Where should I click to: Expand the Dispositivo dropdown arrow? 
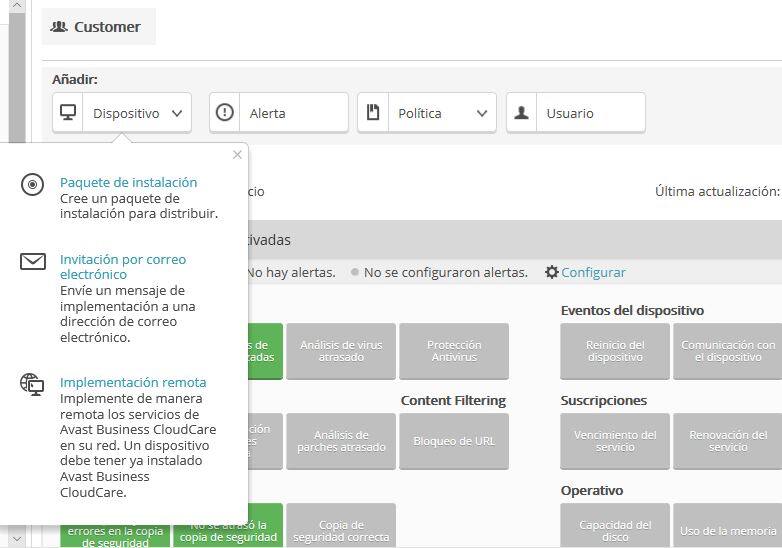click(177, 113)
